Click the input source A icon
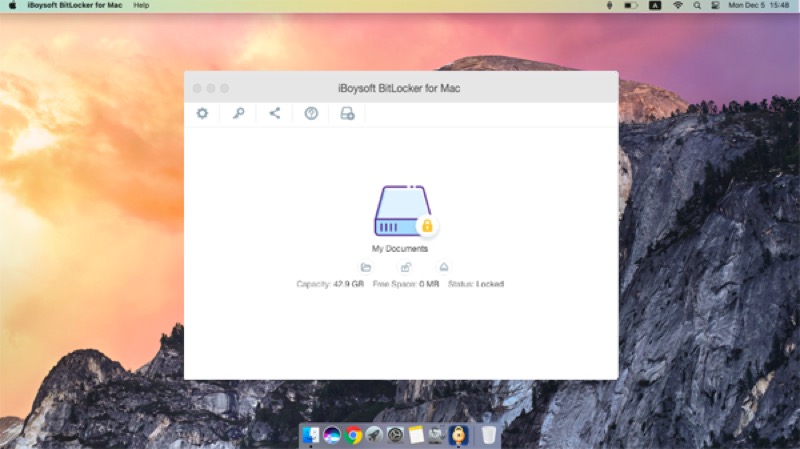Screen dimensions: 800x449 click(655, 5)
